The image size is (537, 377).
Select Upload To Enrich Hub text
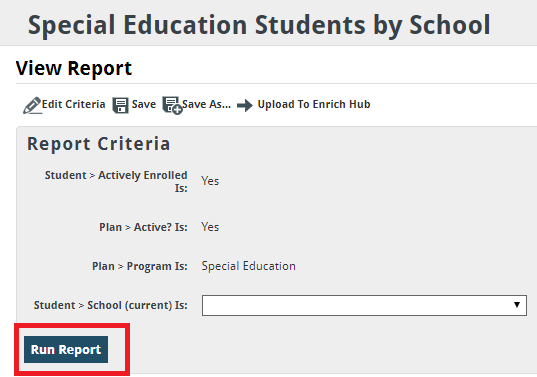click(314, 104)
